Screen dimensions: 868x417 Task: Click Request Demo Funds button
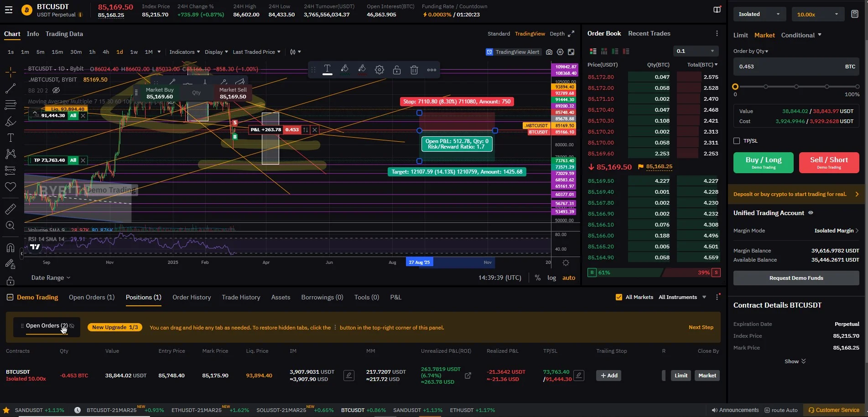(x=796, y=278)
